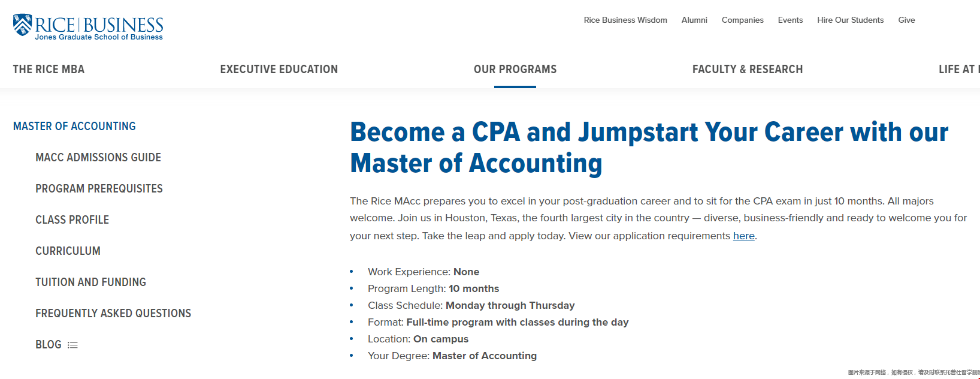Open the Blog list icon
The image size is (980, 379).
[x=72, y=345]
